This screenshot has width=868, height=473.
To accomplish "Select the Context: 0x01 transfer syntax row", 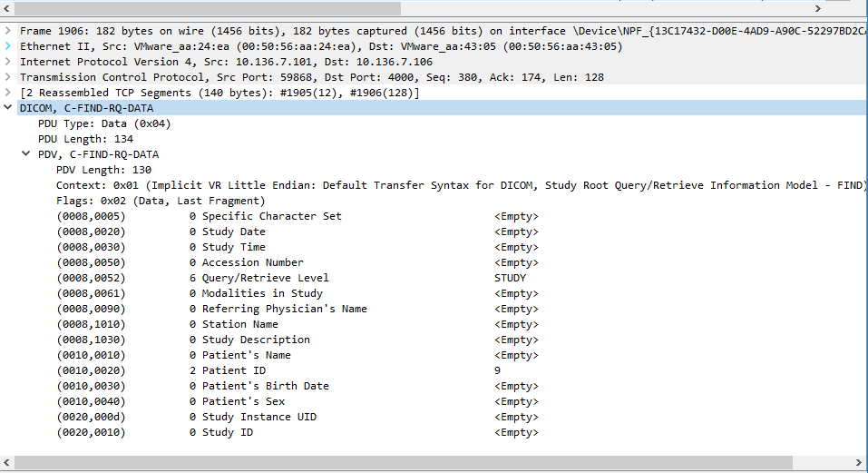I will (x=363, y=185).
